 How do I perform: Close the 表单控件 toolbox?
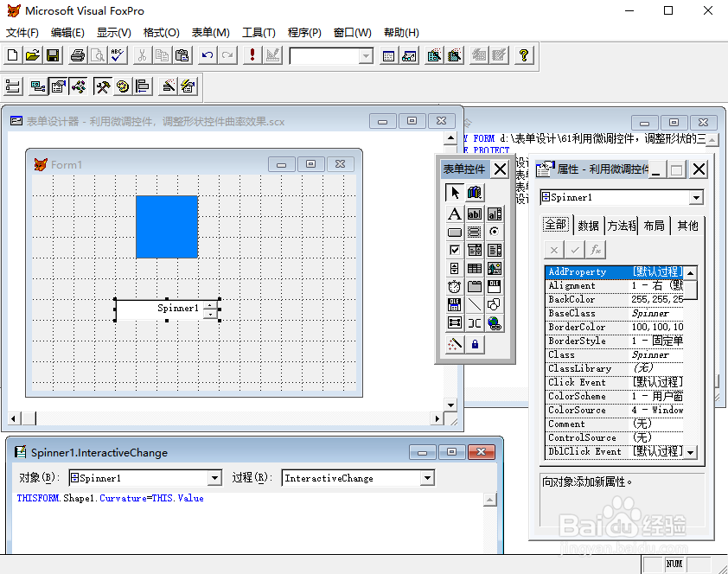pyautogui.click(x=500, y=169)
